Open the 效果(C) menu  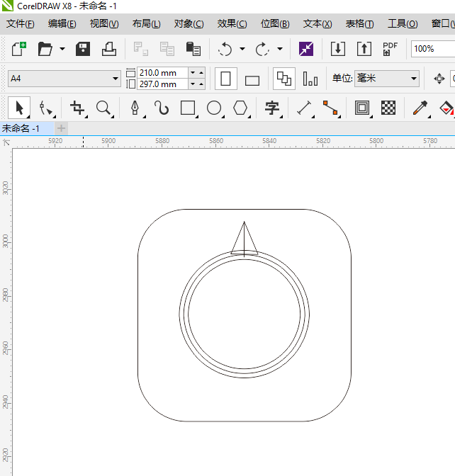[x=232, y=23]
